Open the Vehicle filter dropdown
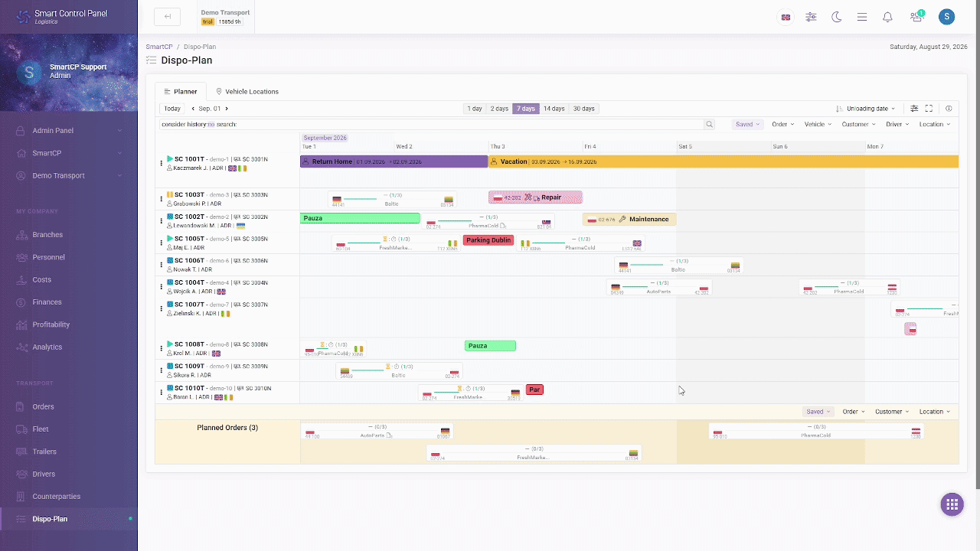 tap(818, 124)
